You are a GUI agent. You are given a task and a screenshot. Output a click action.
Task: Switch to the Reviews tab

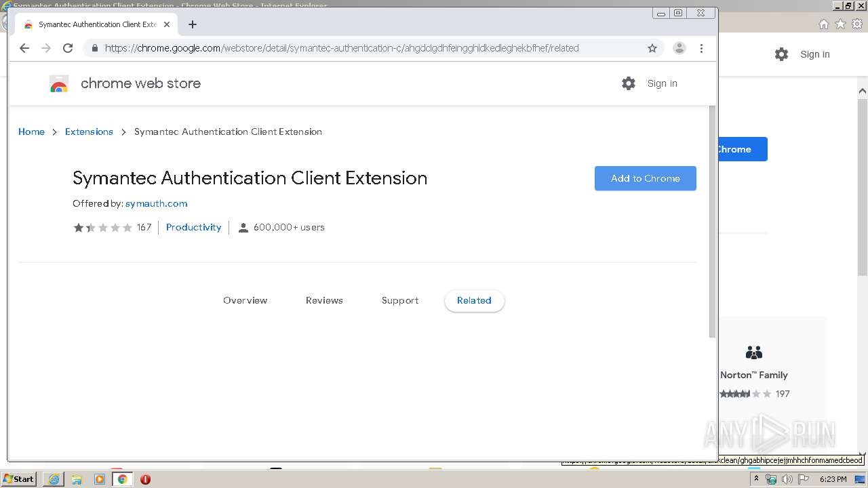324,300
